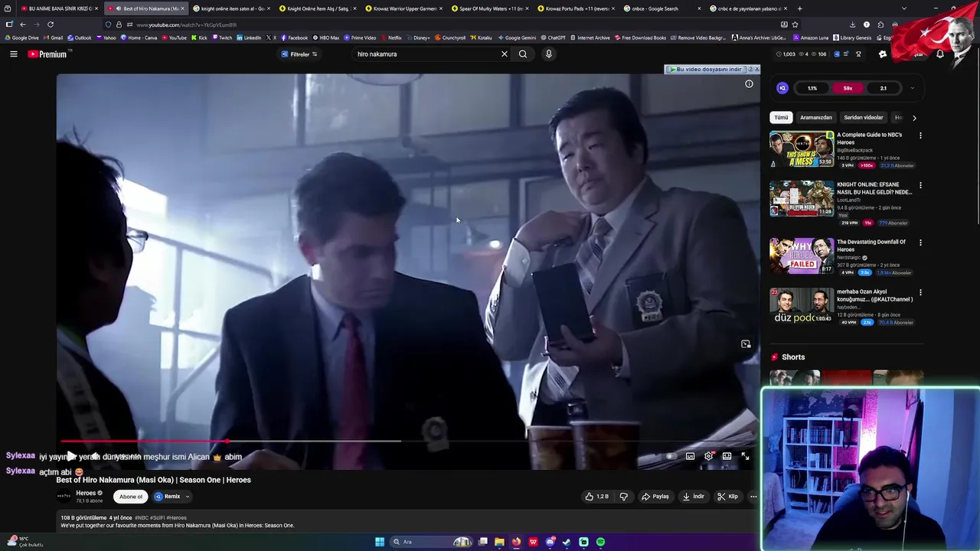
Task: Share video via Paylaş
Action: (x=655, y=497)
